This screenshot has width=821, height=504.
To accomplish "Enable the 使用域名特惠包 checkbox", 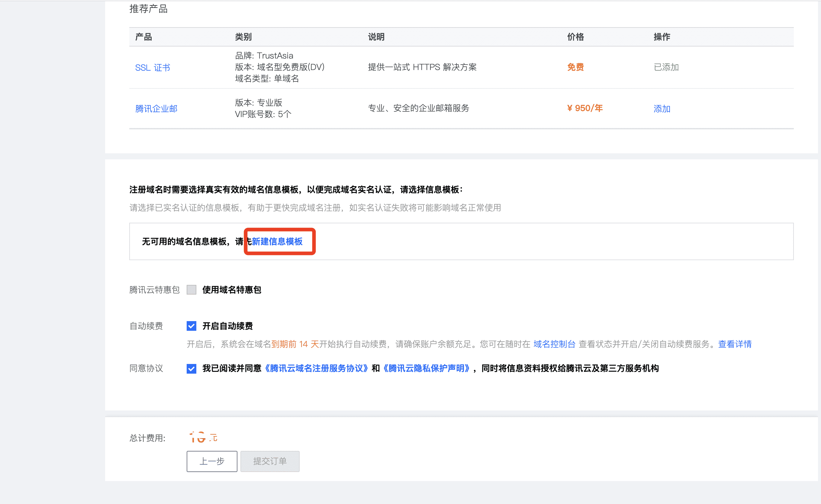I will tap(192, 290).
